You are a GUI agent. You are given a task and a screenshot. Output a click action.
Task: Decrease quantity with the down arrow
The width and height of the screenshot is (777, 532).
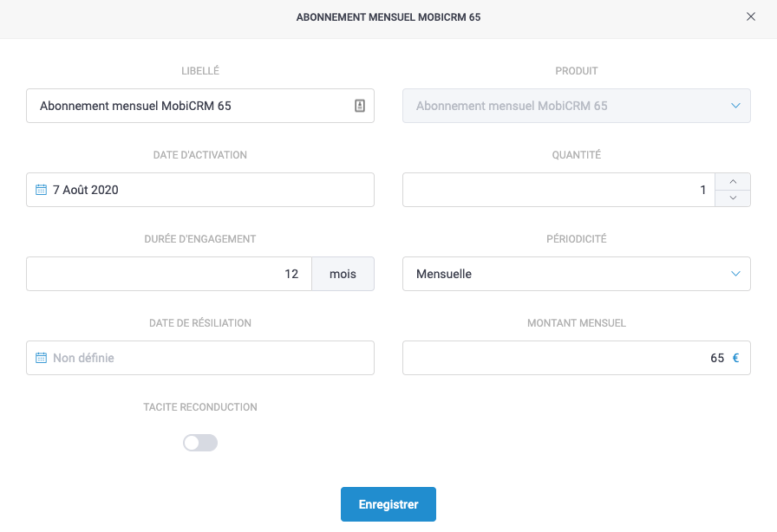coord(733,198)
